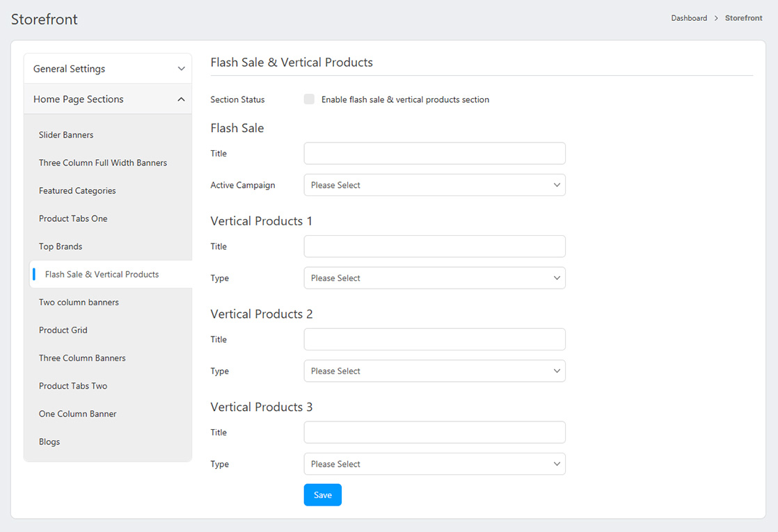The width and height of the screenshot is (778, 532).
Task: Select Top Brands in sidebar
Action: 61,246
